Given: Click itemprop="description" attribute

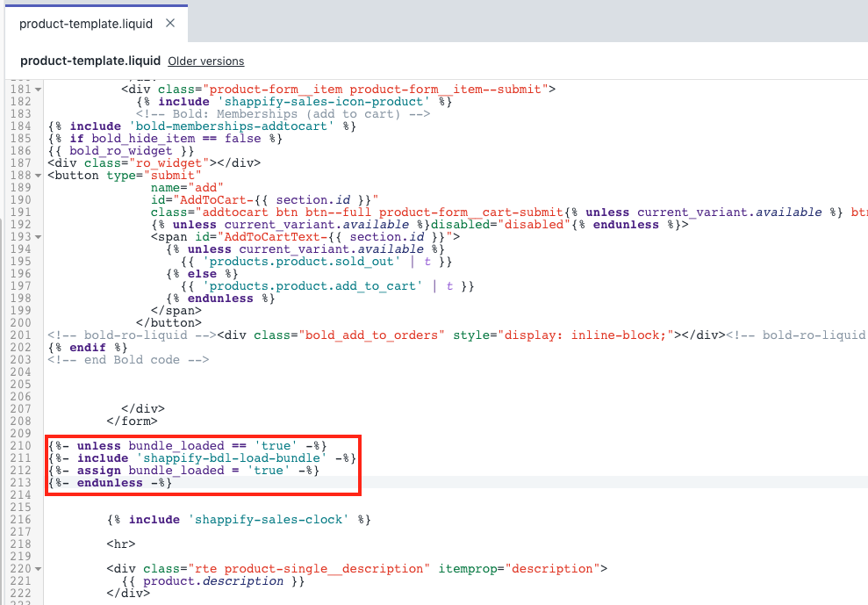Looking at the screenshot, I should tap(519, 569).
